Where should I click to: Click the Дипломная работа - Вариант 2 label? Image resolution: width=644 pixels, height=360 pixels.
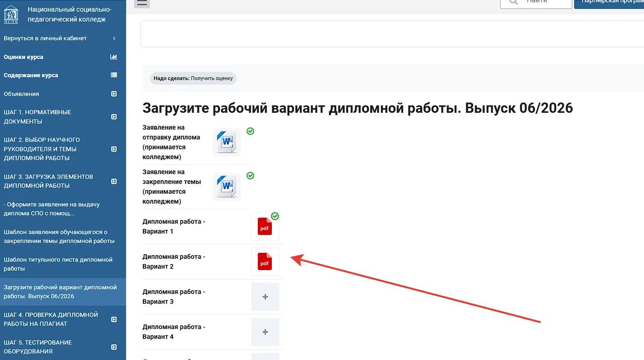pos(174,262)
